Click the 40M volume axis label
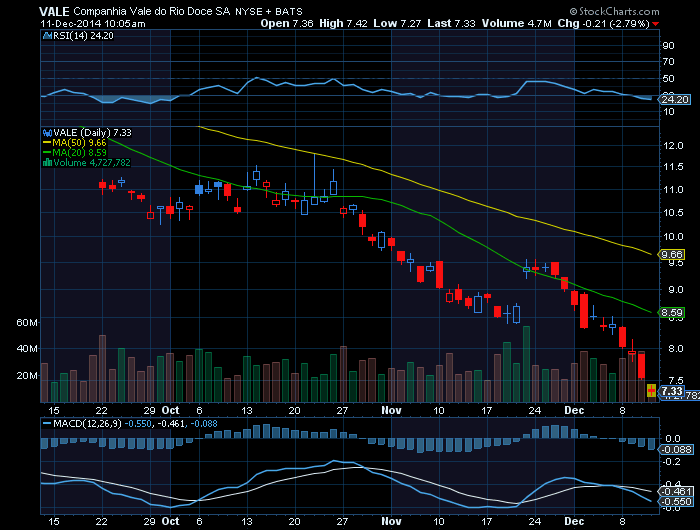 tap(27, 349)
